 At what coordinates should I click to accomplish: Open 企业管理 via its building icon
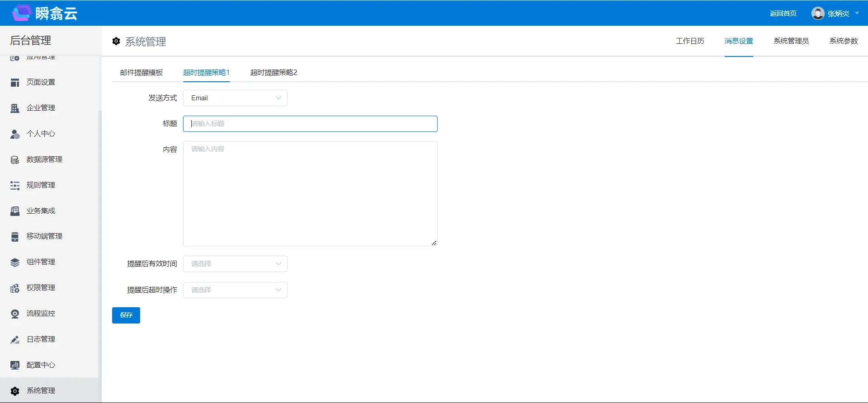click(15, 108)
